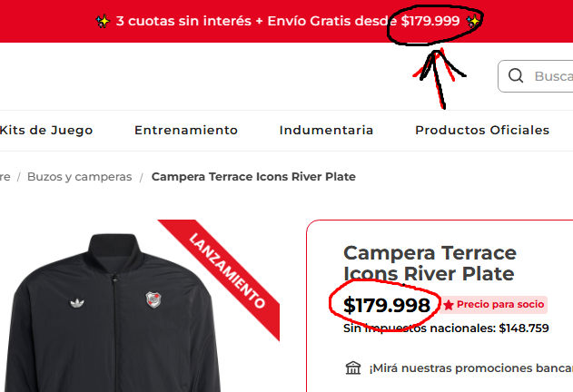Click the free shipping promo banner text
573x392 pixels.
[x=288, y=21]
